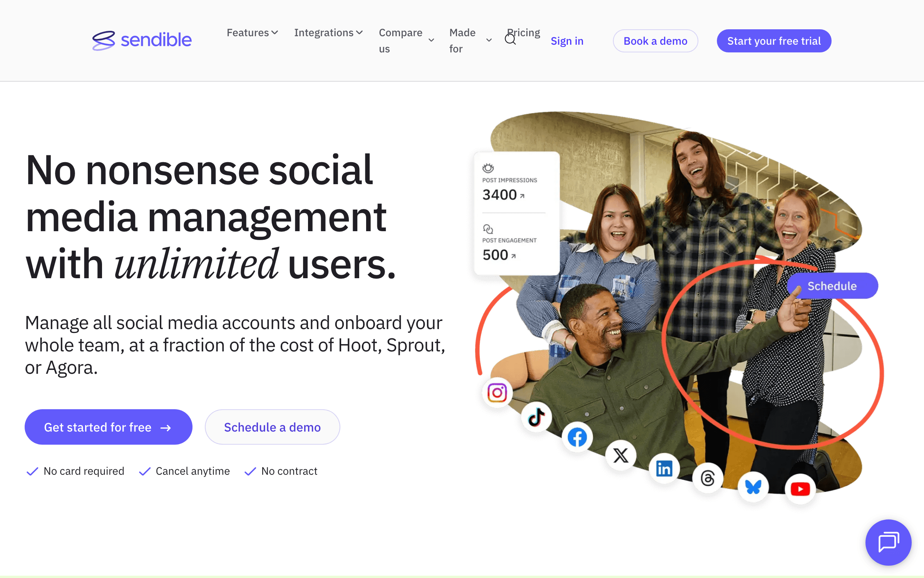Image resolution: width=924 pixels, height=578 pixels.
Task: Click Book a demo button
Action: coord(655,41)
